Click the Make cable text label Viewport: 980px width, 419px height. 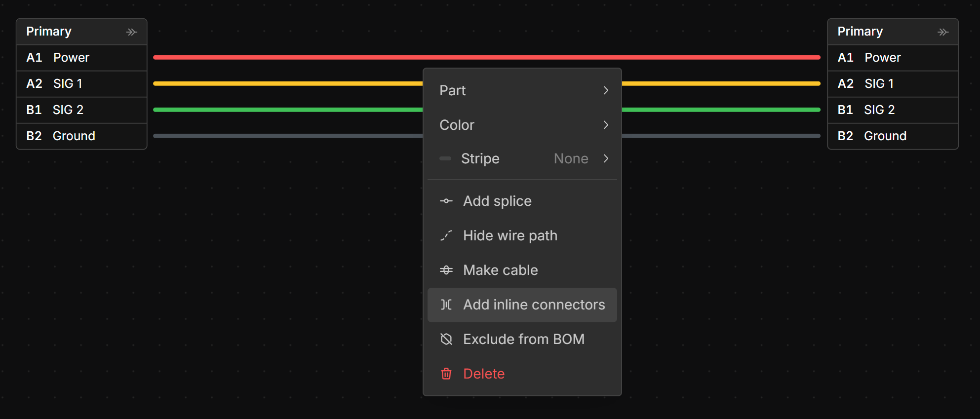(500, 270)
